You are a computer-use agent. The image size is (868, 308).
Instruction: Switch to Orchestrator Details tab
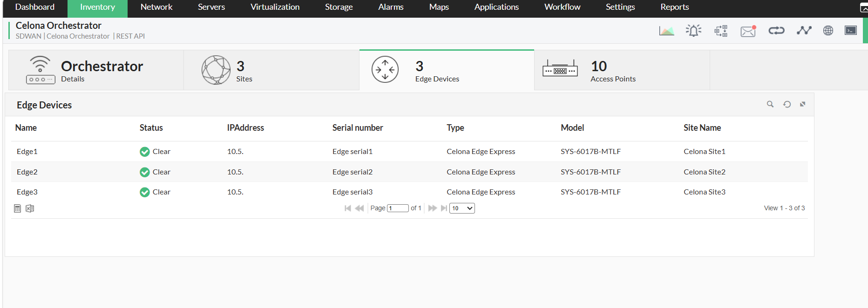tap(96, 70)
